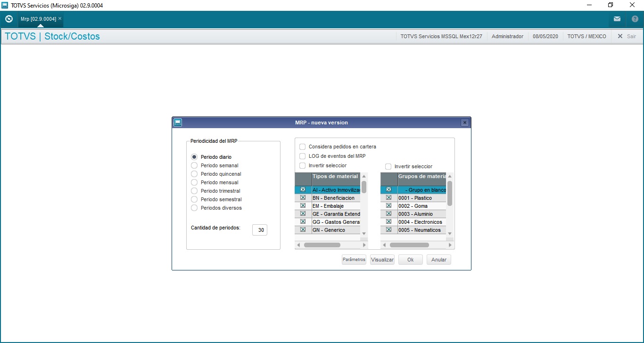
Task: Select the 0005 - Neumaticos text row
Action: tap(421, 230)
